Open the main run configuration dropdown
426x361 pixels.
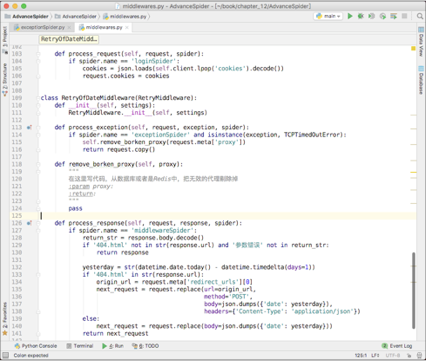point(328,16)
